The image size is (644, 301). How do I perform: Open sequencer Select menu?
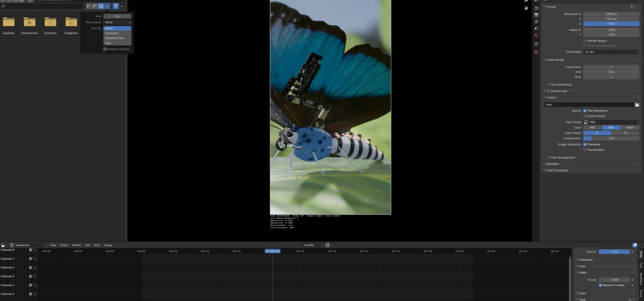64,245
